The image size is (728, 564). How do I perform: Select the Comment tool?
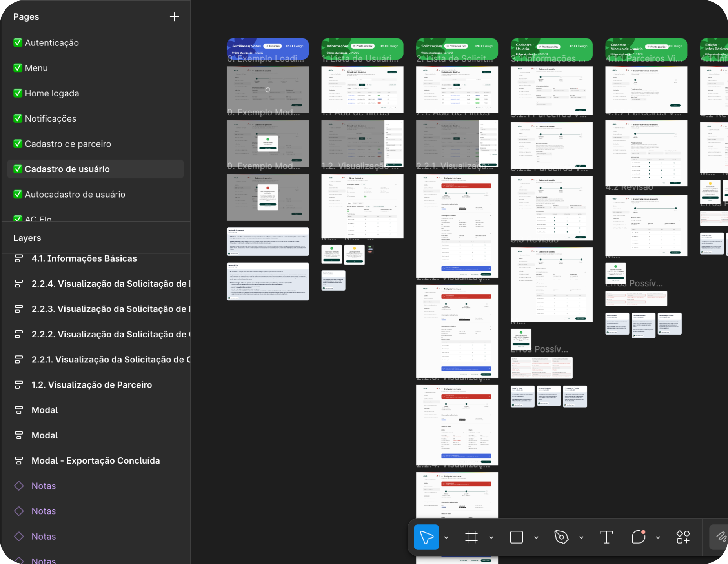pyautogui.click(x=639, y=537)
